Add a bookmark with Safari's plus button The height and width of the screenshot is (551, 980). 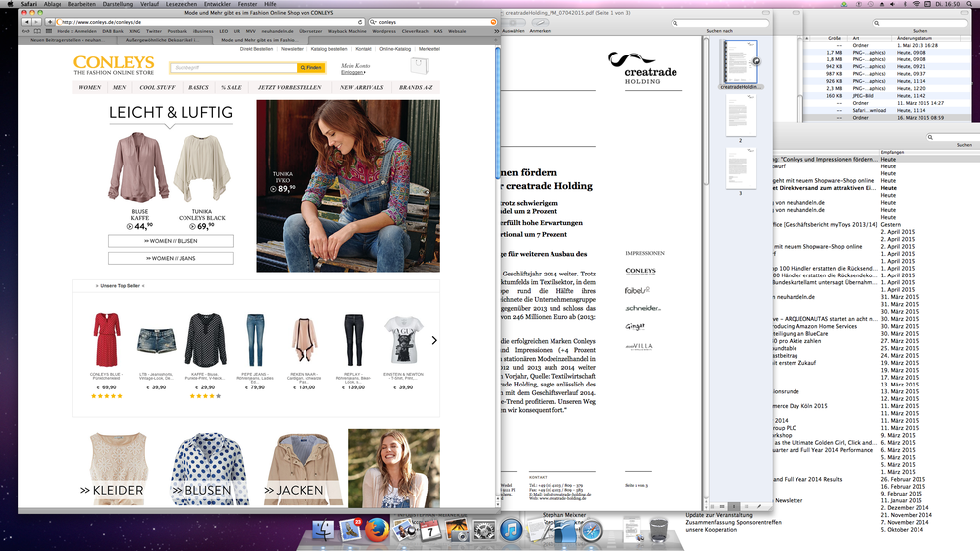point(50,21)
